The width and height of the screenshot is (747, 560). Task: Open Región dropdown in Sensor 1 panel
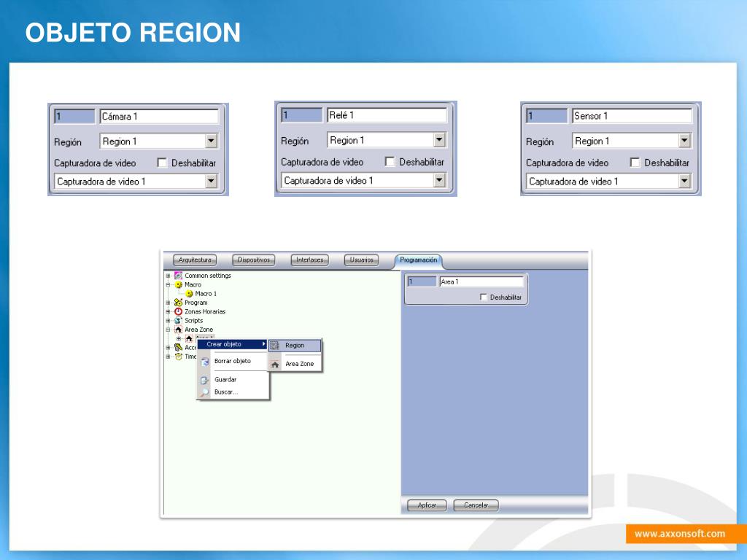click(x=684, y=141)
